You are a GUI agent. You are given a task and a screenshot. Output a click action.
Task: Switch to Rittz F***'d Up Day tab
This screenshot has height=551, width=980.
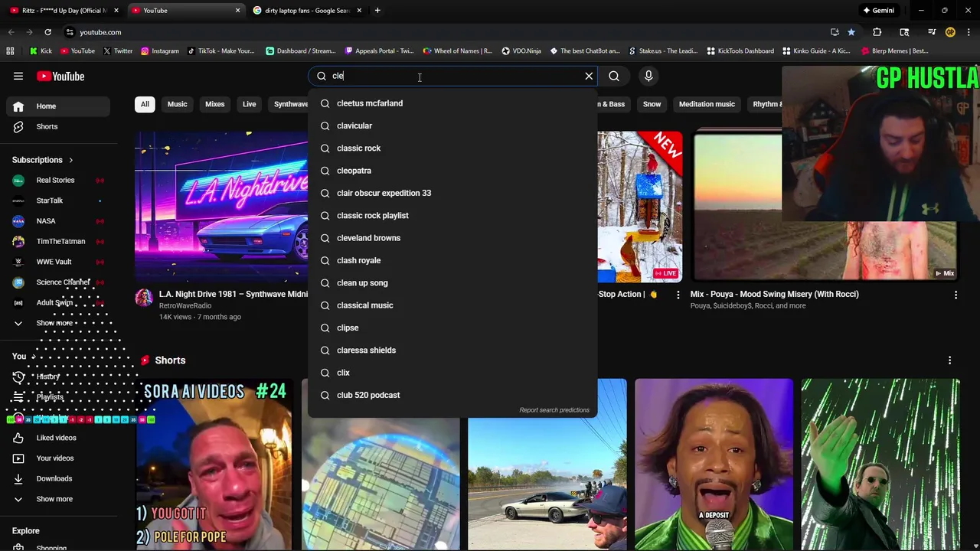click(x=64, y=11)
